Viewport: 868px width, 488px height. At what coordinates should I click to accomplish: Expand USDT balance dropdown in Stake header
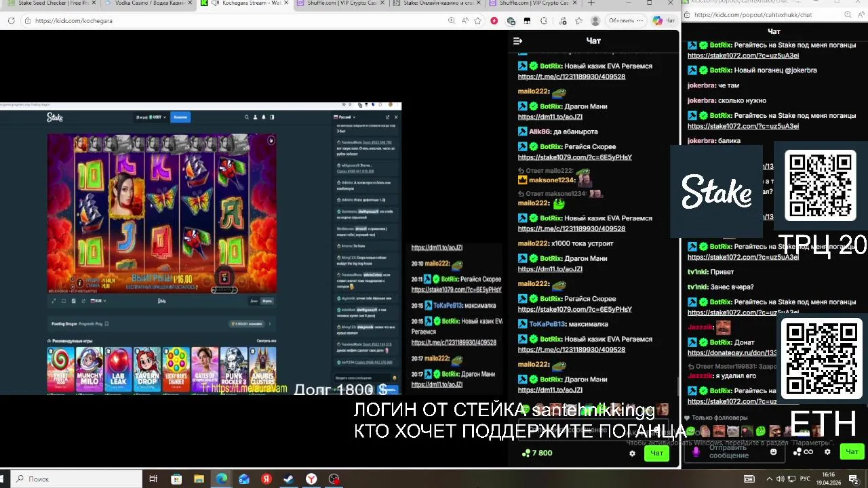point(150,117)
